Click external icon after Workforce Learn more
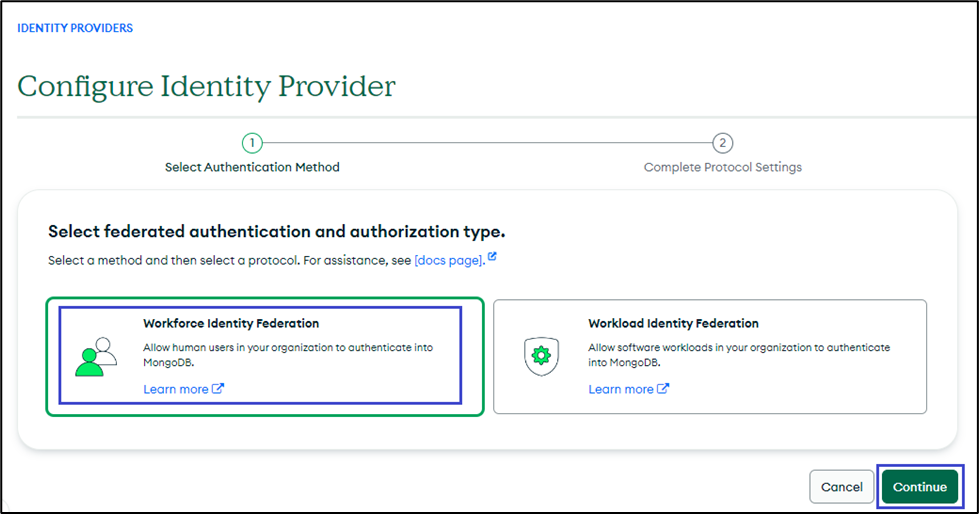This screenshot has width=979, height=514. click(218, 389)
